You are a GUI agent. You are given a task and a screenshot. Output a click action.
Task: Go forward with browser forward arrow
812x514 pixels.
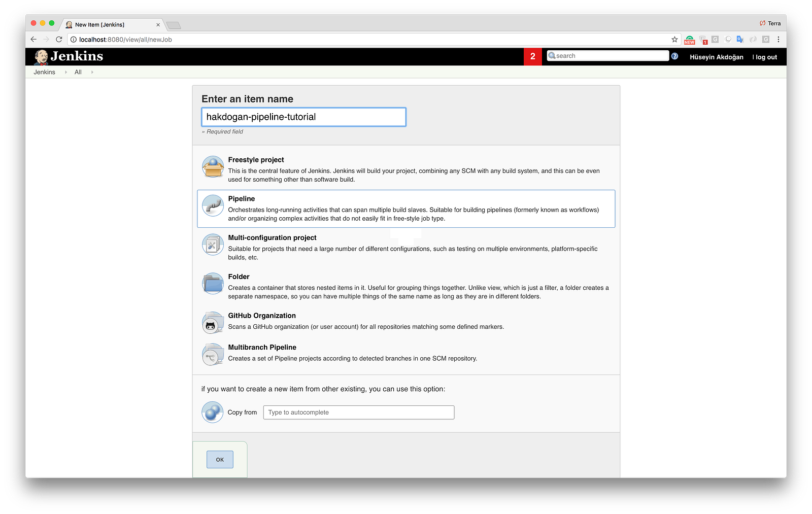point(46,40)
